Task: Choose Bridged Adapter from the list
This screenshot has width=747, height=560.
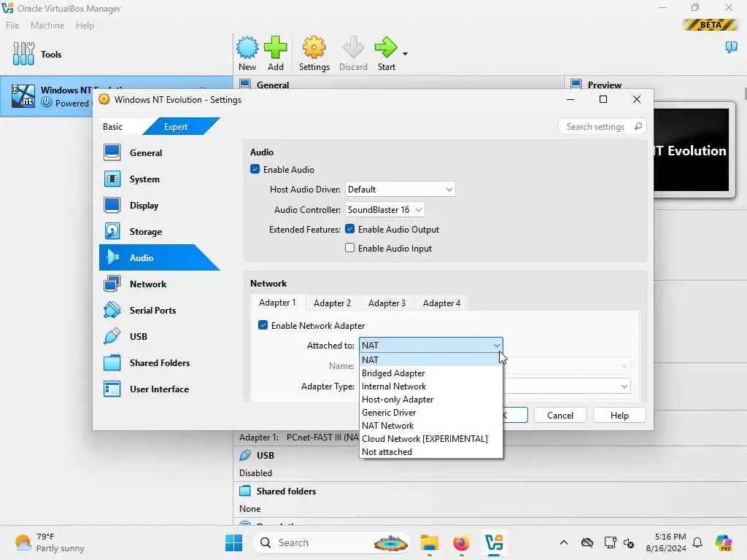Action: pos(430,373)
